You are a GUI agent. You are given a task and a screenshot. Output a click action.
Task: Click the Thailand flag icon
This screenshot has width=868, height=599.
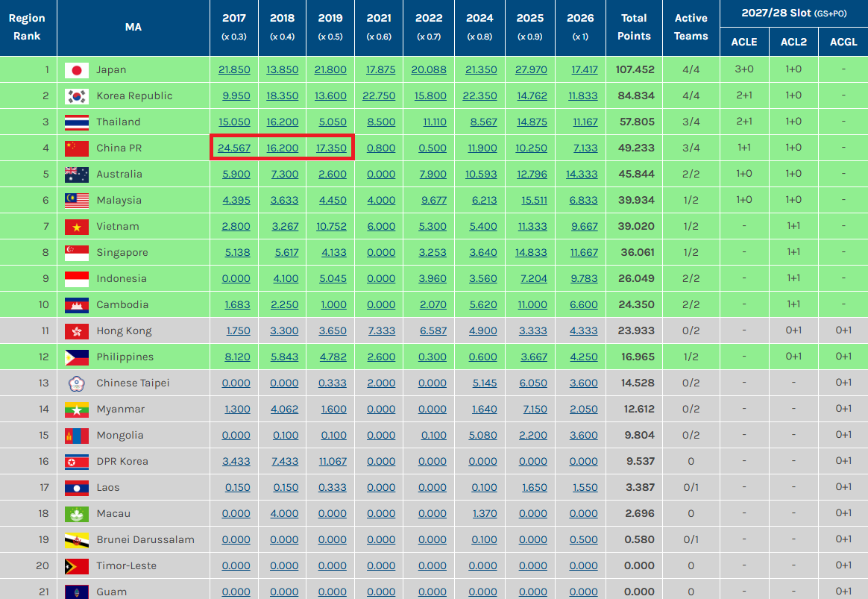pos(76,122)
